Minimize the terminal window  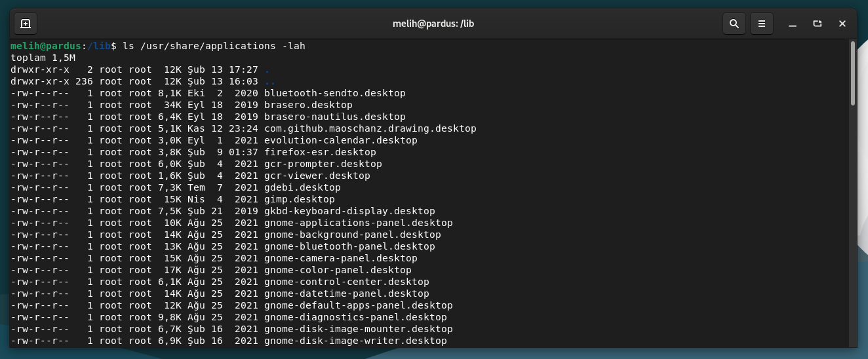(793, 24)
